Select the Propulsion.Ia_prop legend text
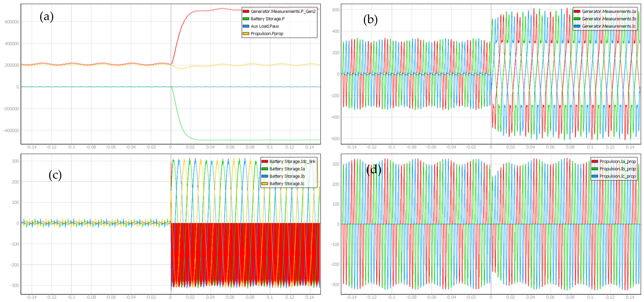The image size is (644, 302). pos(618,162)
